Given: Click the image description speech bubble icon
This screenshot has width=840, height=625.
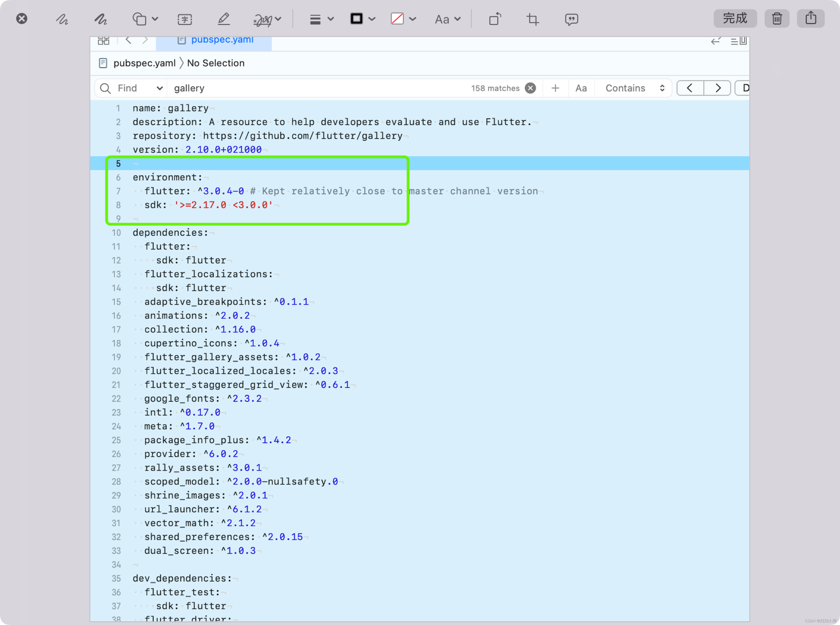Looking at the screenshot, I should click(571, 19).
